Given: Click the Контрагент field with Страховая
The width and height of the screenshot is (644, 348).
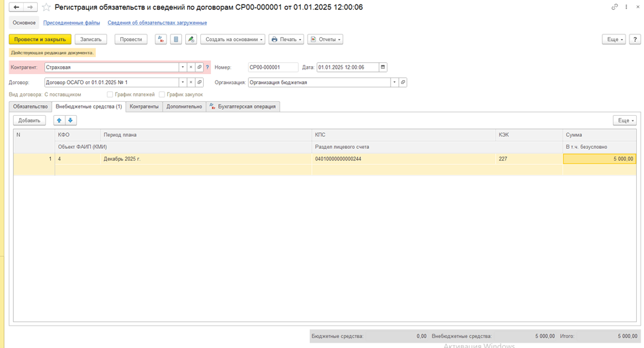Looking at the screenshot, I should tap(111, 67).
